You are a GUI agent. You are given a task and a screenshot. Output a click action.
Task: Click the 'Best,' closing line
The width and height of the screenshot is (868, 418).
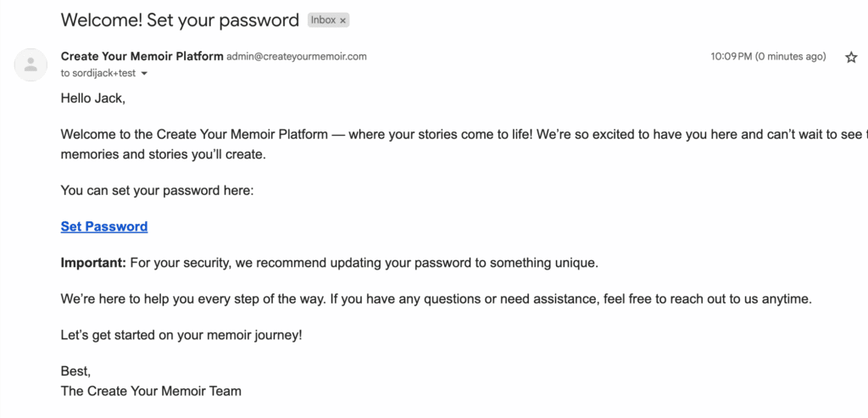(x=75, y=371)
